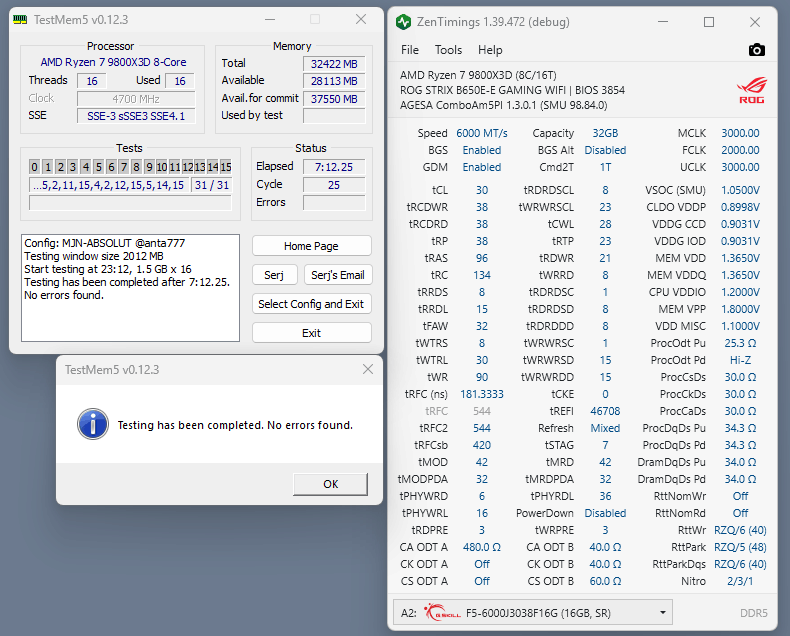790x636 pixels.
Task: Click the DDR5 label in ZenTimings
Action: (754, 613)
